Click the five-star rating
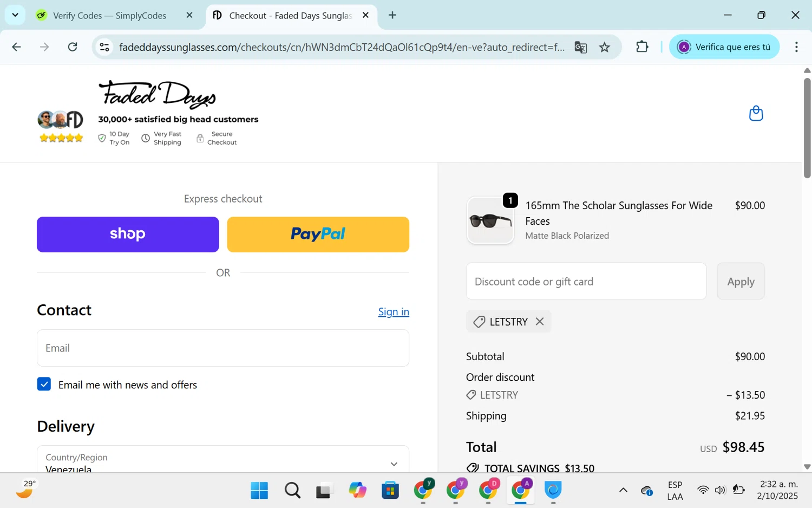 click(x=61, y=138)
